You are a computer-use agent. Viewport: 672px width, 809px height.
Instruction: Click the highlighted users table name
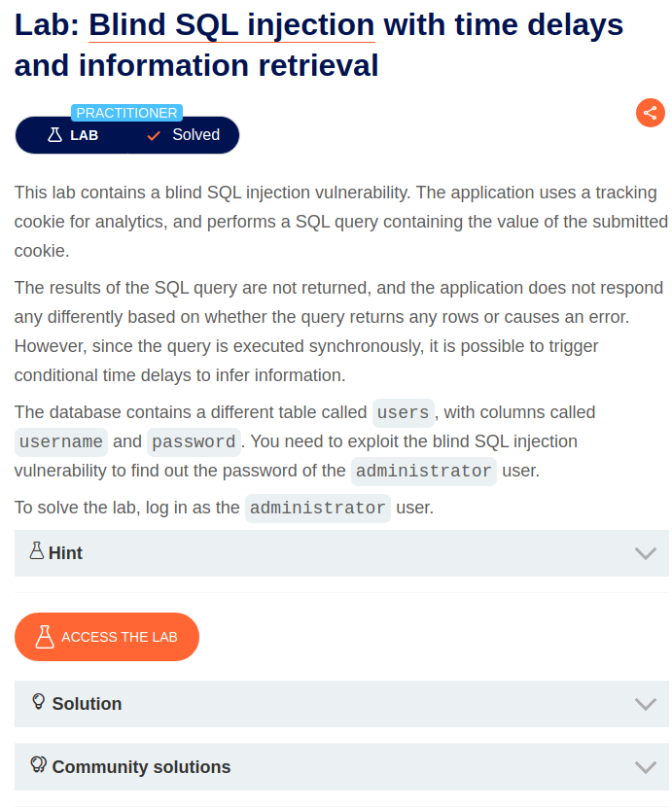click(x=403, y=412)
